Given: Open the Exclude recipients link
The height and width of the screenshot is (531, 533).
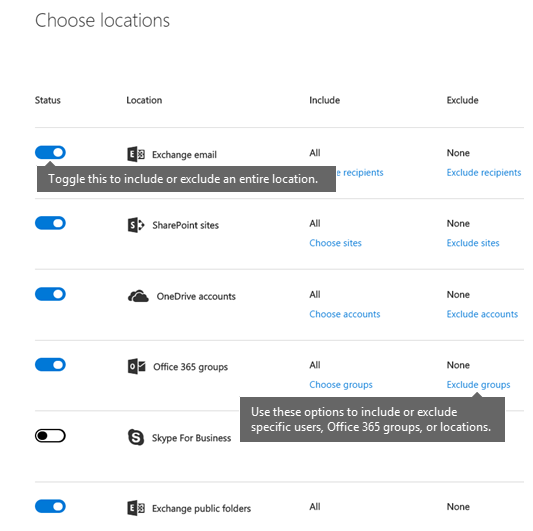Looking at the screenshot, I should coord(484,173).
